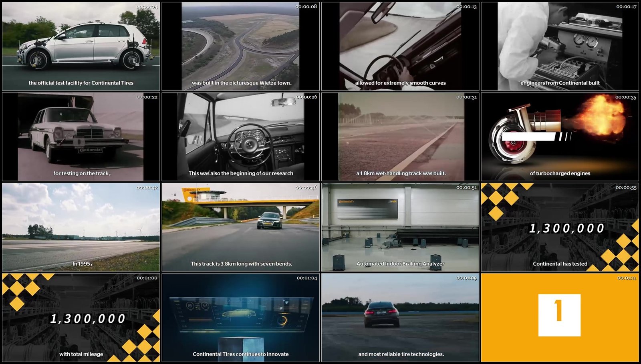641x364 pixels.
Task: Click timestamp 00:00:13
Action: pos(466,7)
